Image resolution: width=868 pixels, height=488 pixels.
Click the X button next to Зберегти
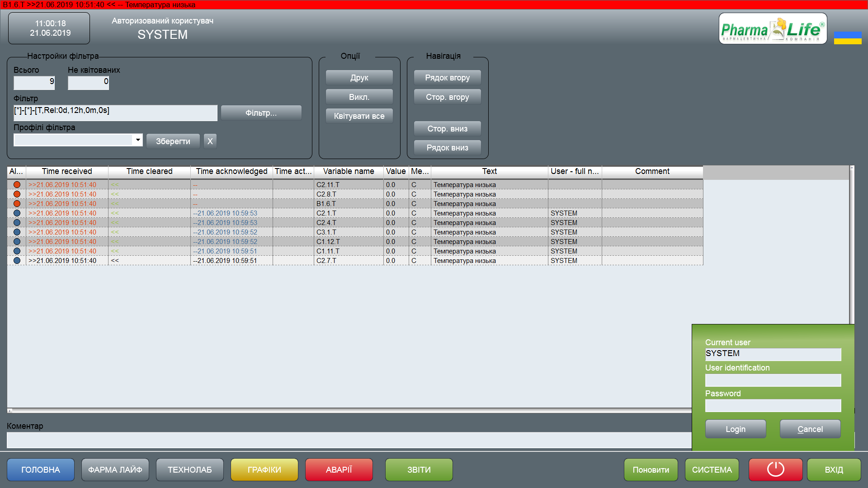pos(210,141)
